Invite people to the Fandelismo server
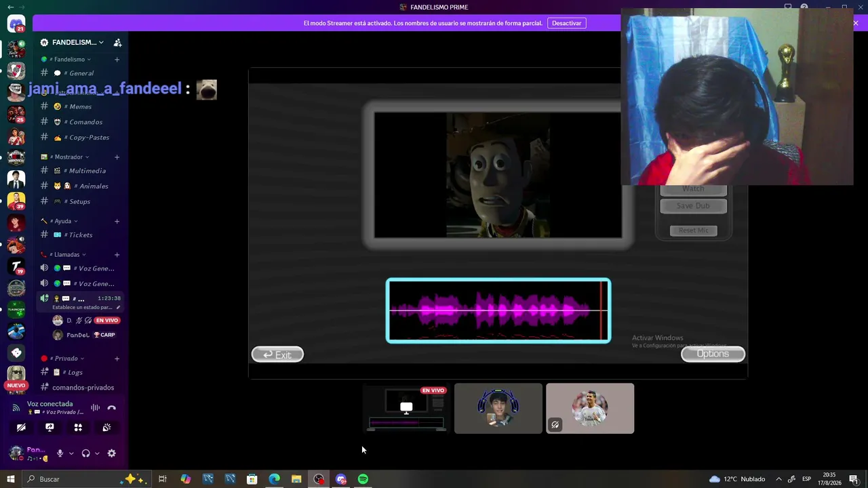The height and width of the screenshot is (488, 868). [117, 43]
